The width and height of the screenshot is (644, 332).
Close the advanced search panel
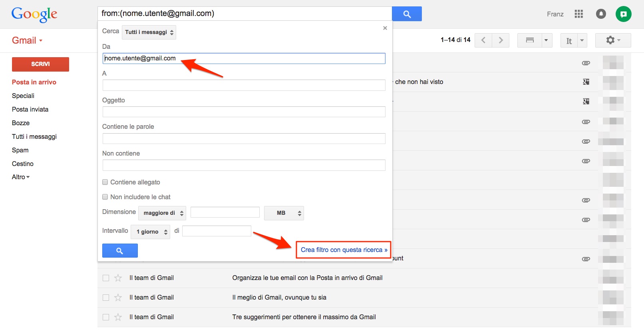pyautogui.click(x=385, y=28)
